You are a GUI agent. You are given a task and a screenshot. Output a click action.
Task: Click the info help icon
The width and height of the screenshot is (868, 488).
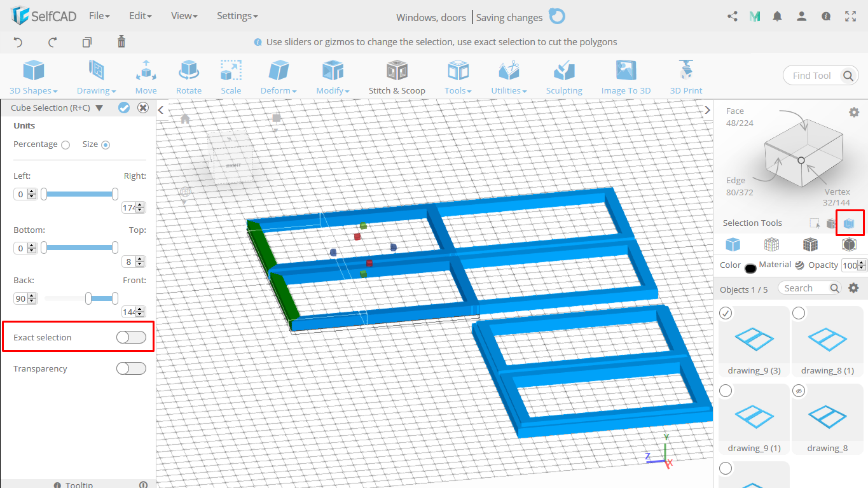point(826,17)
